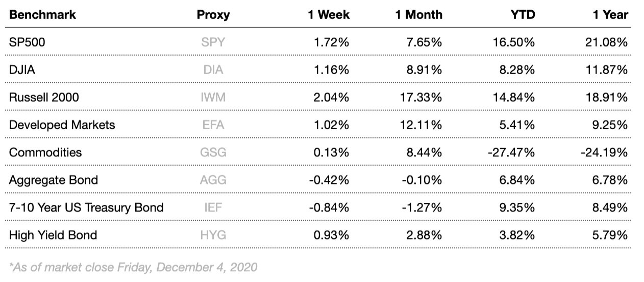Click the YTD column header
Screen dimensions: 644x282
(x=523, y=15)
